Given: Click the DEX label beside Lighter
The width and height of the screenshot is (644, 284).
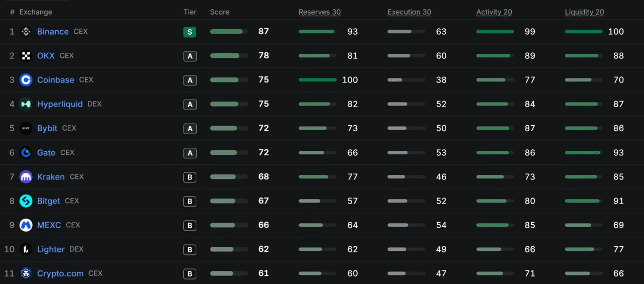Looking at the screenshot, I should point(76,249).
